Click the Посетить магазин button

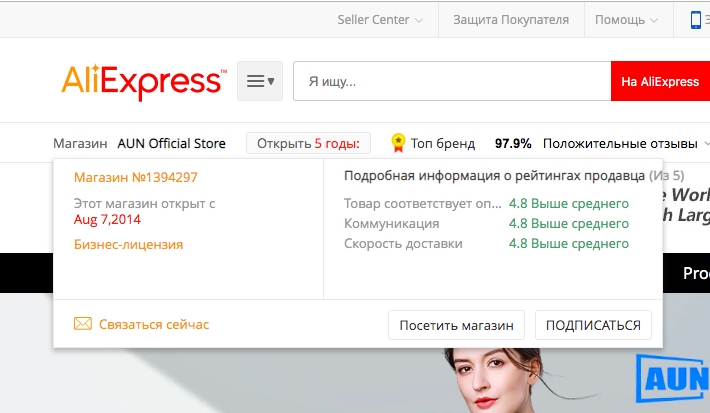(456, 325)
